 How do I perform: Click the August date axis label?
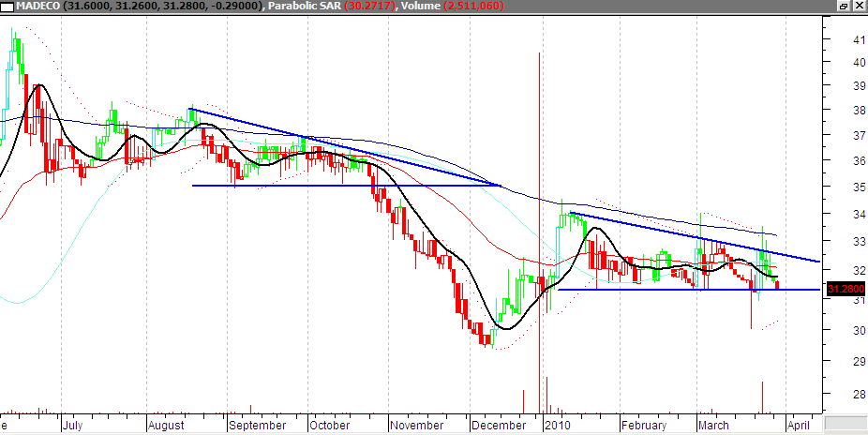coord(166,425)
